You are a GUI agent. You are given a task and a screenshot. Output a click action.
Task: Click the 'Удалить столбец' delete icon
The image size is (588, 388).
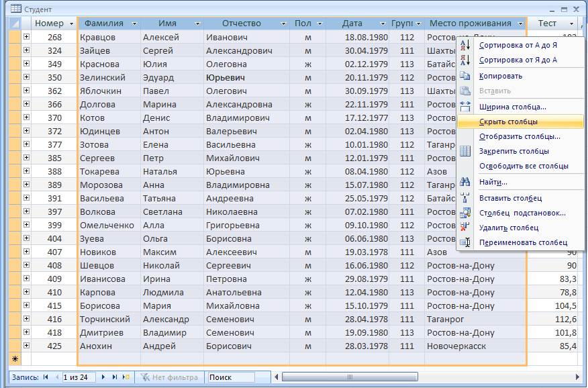(465, 228)
